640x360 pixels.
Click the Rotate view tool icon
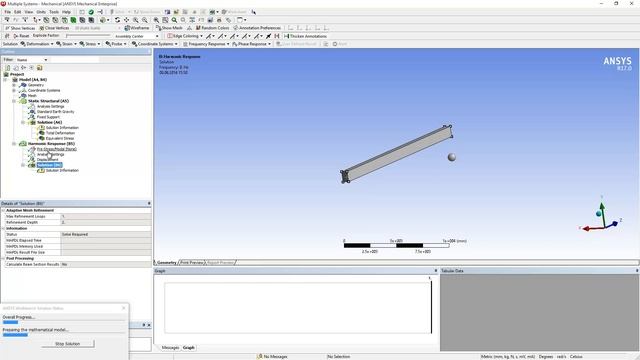(118, 20)
